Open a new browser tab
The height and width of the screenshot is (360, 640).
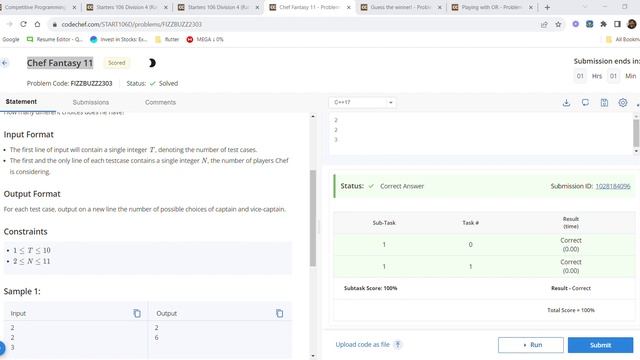(547, 7)
